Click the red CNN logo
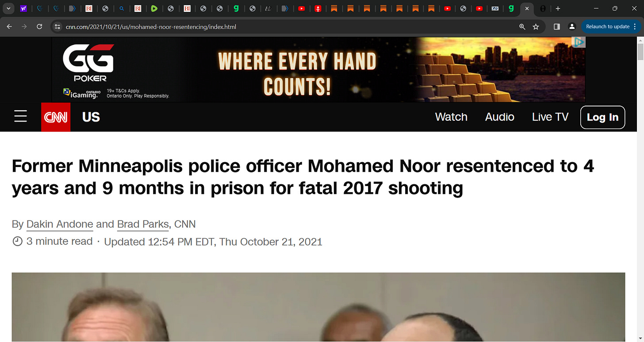 pyautogui.click(x=56, y=117)
